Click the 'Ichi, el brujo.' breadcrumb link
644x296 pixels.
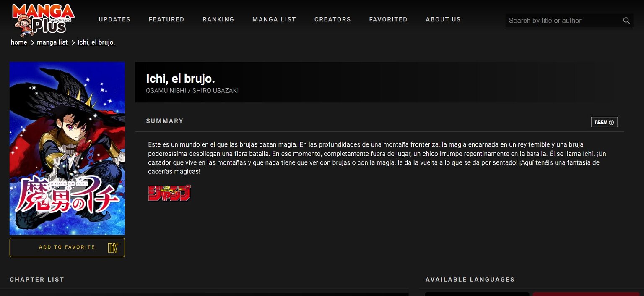pyautogui.click(x=96, y=42)
